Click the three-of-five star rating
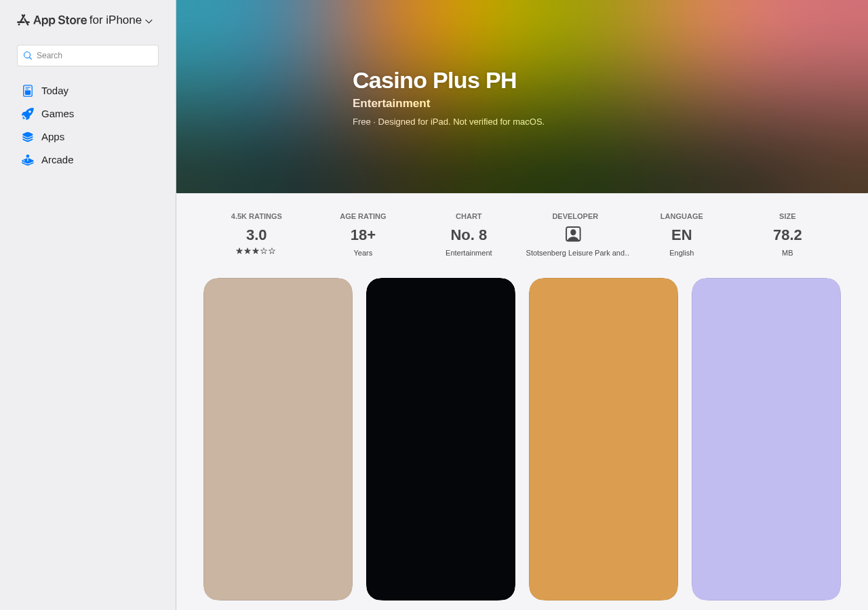868x610 pixels. (256, 251)
